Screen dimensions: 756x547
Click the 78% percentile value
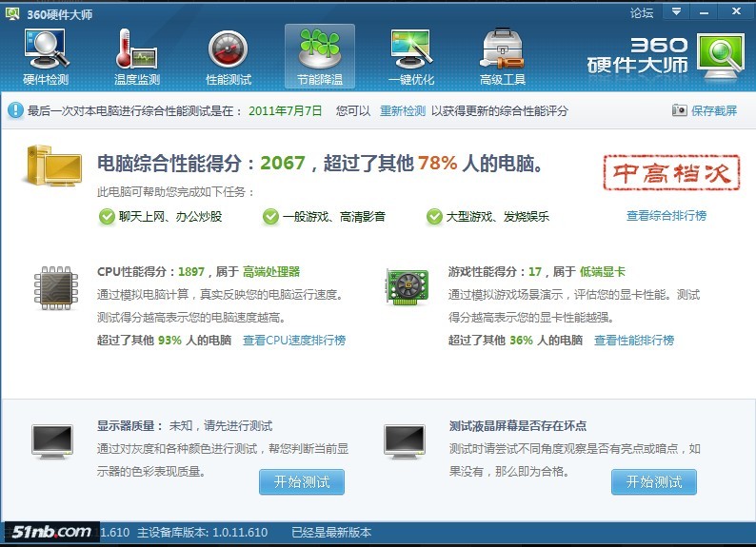(437, 164)
